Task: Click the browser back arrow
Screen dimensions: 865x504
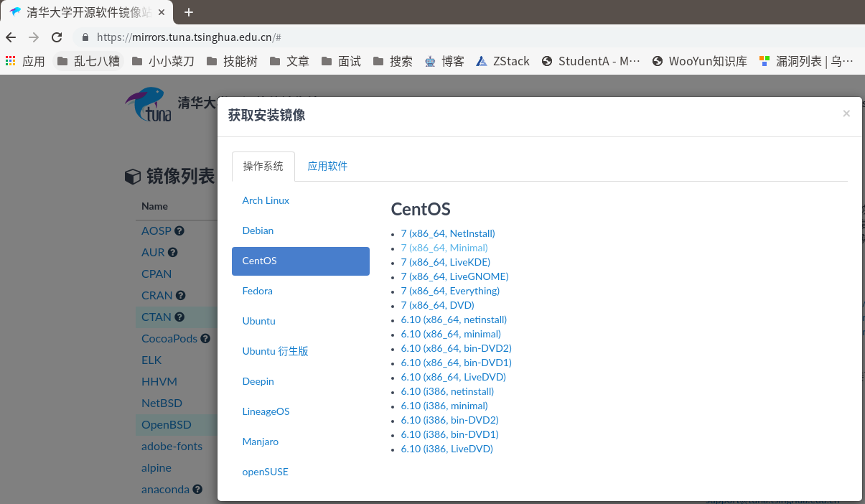Action: point(11,37)
